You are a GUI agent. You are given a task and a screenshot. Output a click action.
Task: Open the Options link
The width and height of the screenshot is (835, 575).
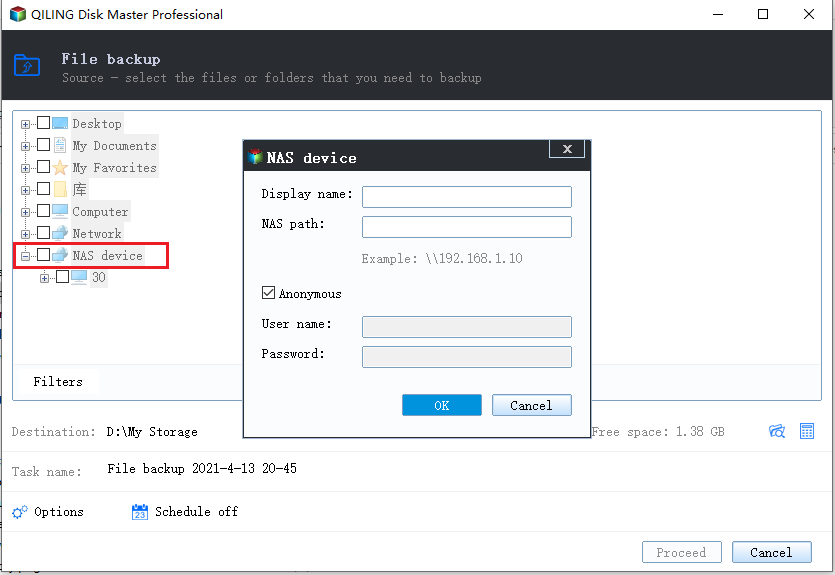click(x=59, y=512)
